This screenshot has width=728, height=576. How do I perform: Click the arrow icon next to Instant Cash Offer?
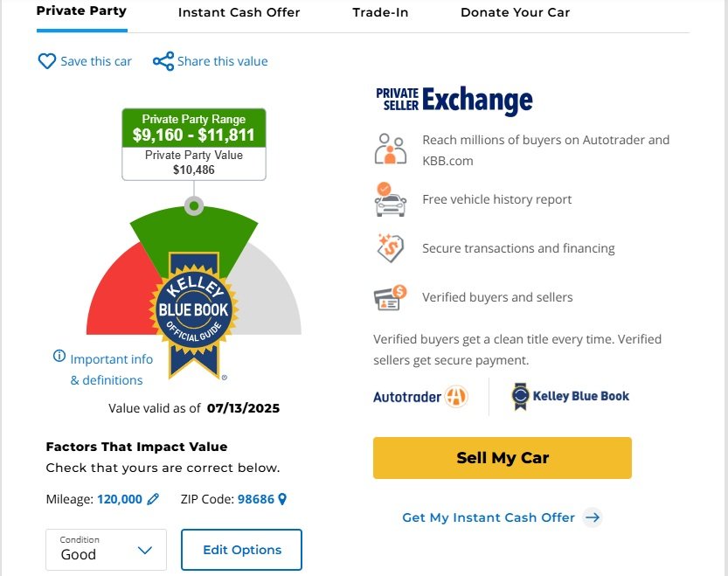pyautogui.click(x=593, y=517)
